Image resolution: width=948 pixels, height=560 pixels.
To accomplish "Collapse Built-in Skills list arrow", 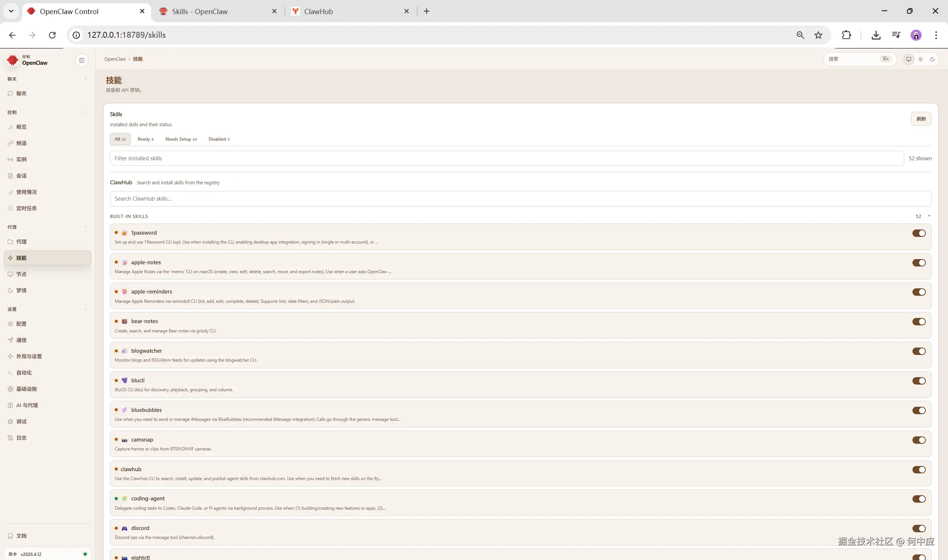I will pyautogui.click(x=929, y=216).
